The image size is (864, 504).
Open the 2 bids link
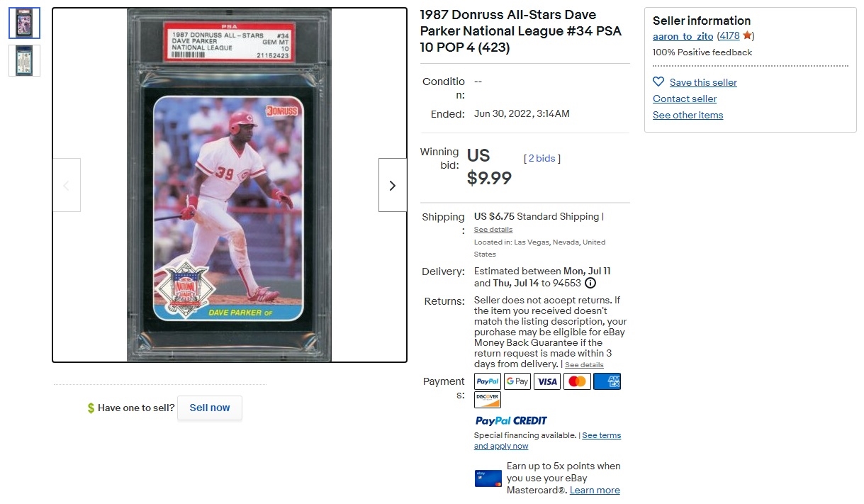click(542, 158)
